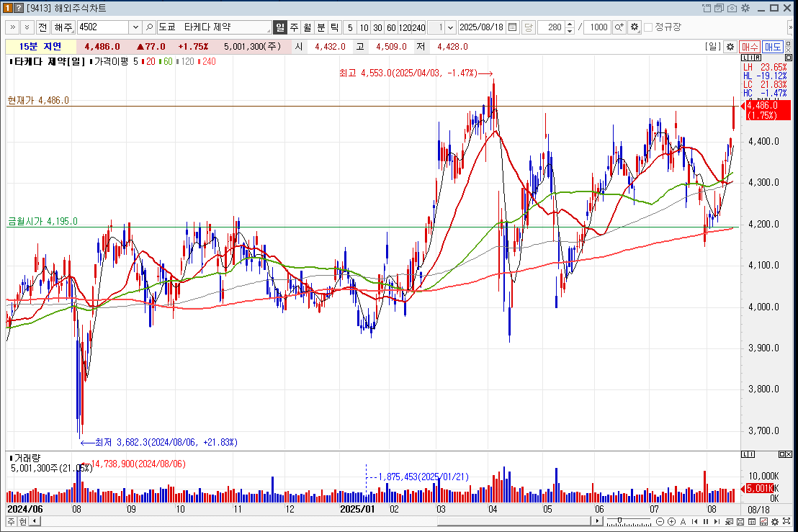Screen dimensions: 798x532
Task: Open the calendar date picker icon
Action: tap(512, 27)
